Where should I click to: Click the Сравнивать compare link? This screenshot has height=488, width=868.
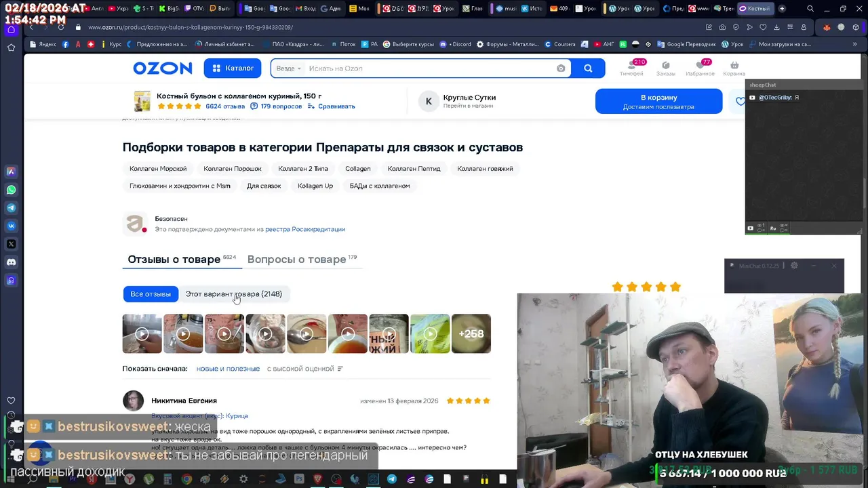tap(332, 106)
